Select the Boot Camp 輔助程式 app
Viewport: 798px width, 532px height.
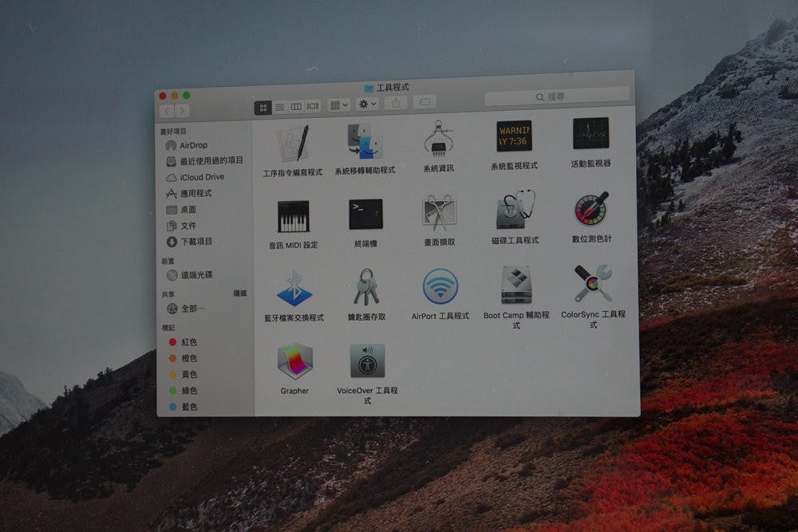(x=516, y=284)
